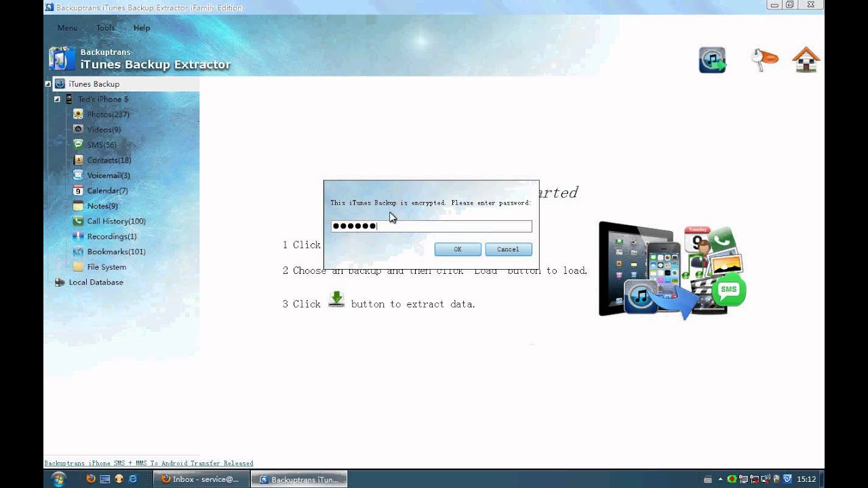Click the Call History(100) phone icon
This screenshot has height=488, width=868.
(x=78, y=221)
